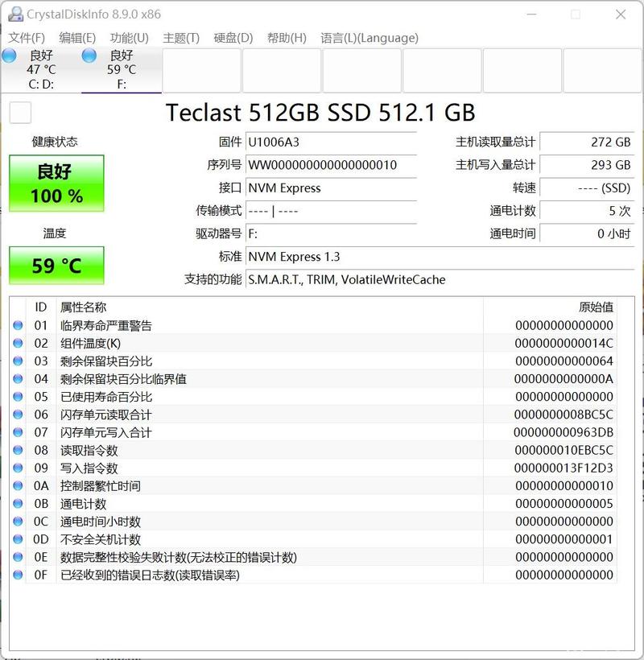Click the status dot for attribute 01
644x660 pixels.
[x=18, y=325]
